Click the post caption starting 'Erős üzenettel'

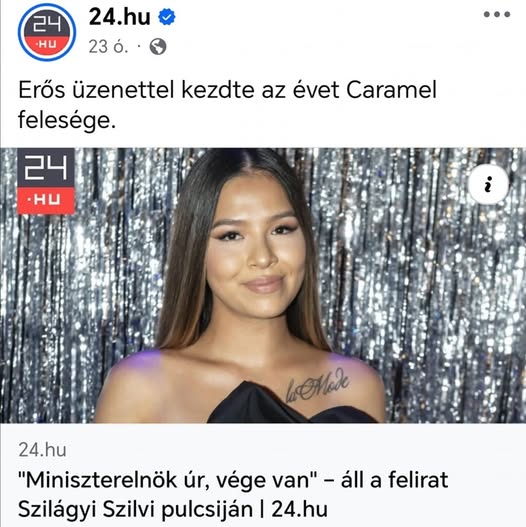click(x=227, y=105)
